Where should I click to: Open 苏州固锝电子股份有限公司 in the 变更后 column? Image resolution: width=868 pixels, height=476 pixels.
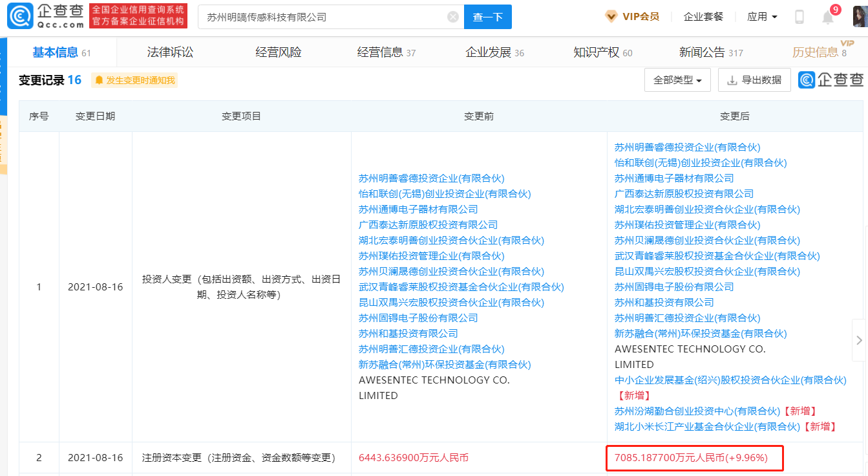point(674,287)
